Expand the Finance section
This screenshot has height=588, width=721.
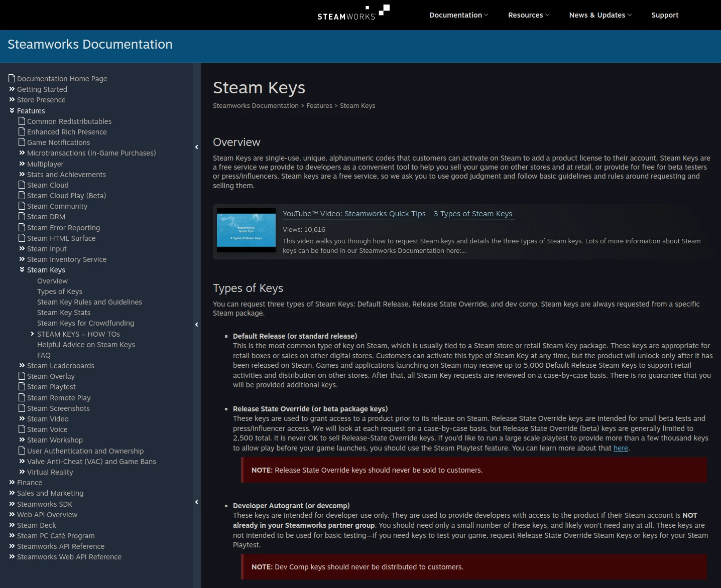point(12,482)
